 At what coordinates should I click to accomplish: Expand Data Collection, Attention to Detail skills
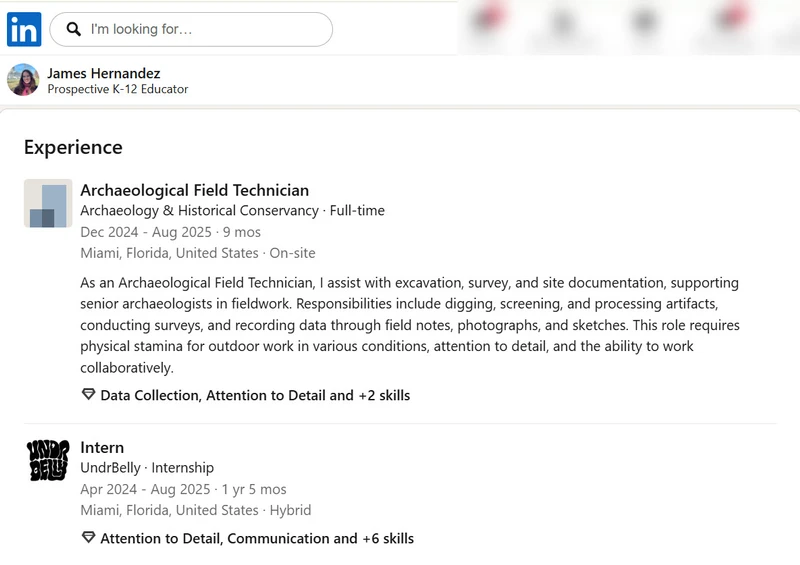pyautogui.click(x=255, y=396)
